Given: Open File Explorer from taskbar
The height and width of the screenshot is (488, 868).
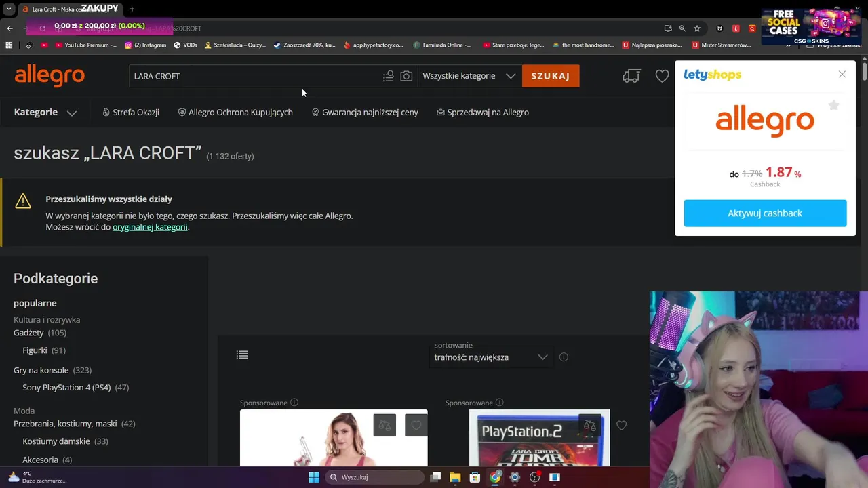Looking at the screenshot, I should pos(455,477).
